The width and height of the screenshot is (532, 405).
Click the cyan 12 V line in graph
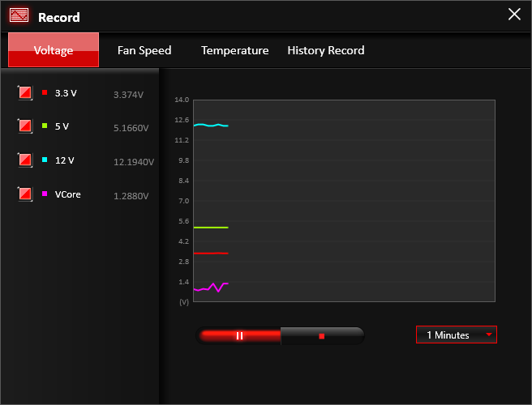pyautogui.click(x=211, y=126)
